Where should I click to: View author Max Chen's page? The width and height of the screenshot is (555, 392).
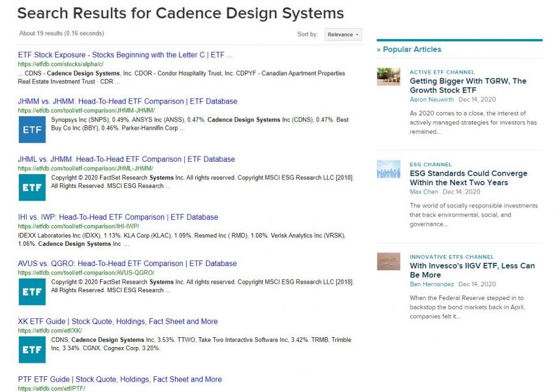tap(424, 192)
